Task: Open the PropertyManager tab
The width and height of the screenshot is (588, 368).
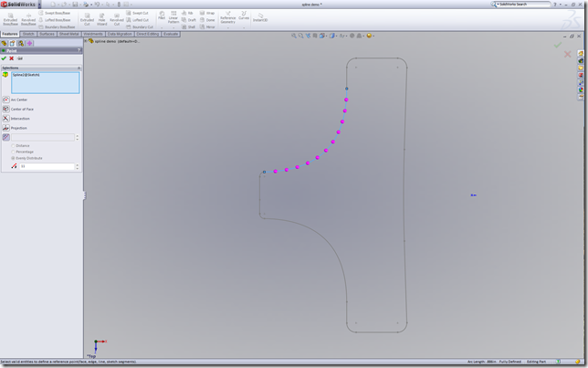Action: click(x=13, y=43)
